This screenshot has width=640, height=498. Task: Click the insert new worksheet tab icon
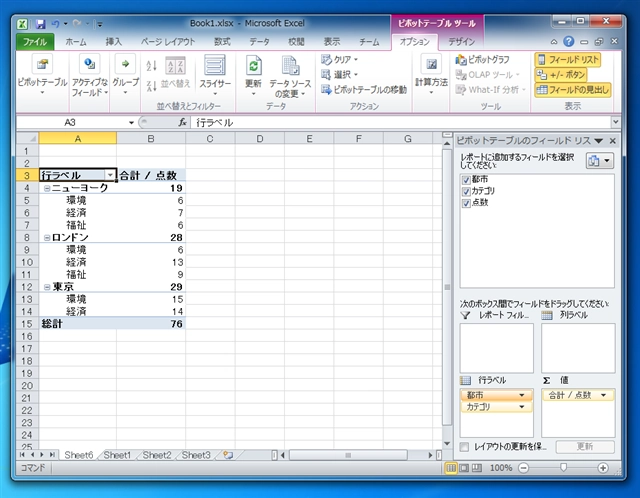tap(228, 455)
